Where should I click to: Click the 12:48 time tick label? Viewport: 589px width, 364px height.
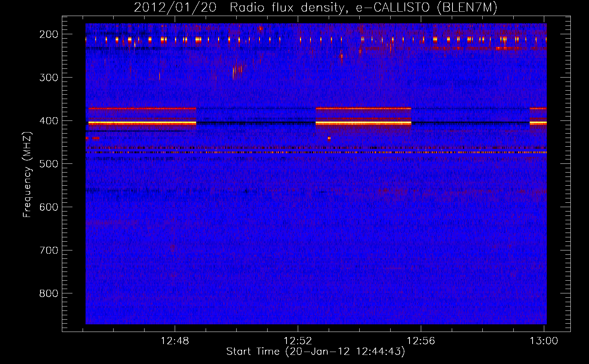click(x=175, y=341)
